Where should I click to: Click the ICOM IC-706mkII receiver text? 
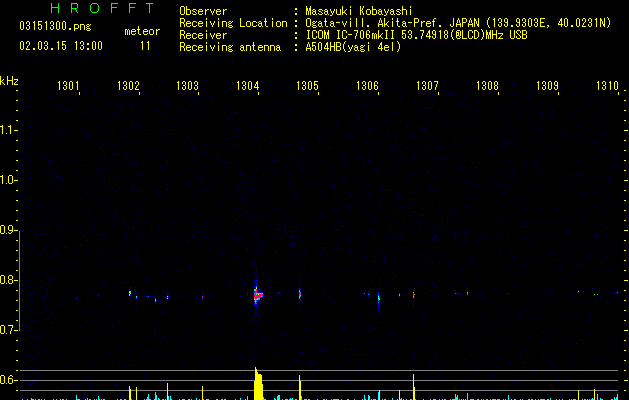click(416, 35)
